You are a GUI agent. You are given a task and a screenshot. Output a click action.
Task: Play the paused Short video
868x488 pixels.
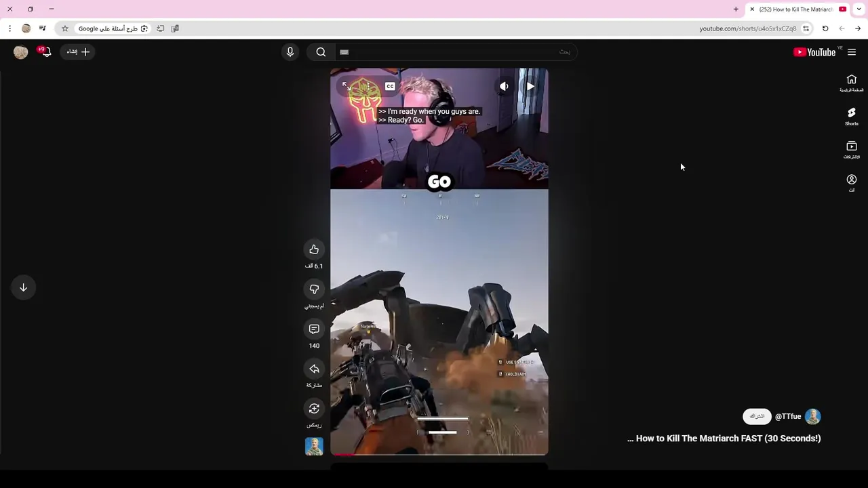point(530,86)
